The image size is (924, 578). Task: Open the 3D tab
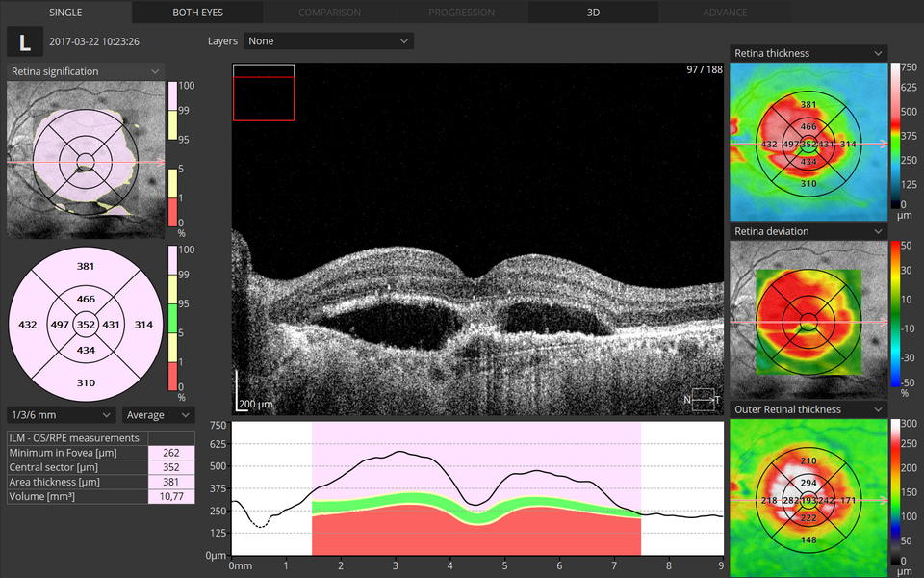coord(593,13)
